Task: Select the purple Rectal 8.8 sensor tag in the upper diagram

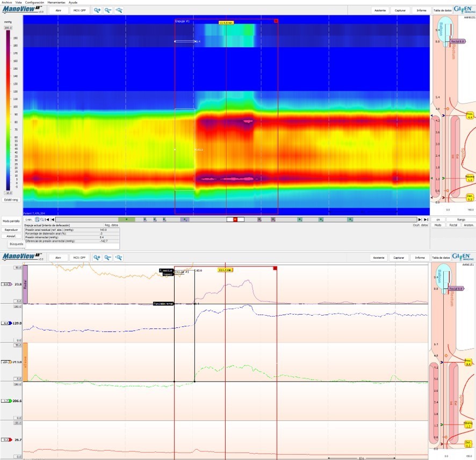Action: 457,41
